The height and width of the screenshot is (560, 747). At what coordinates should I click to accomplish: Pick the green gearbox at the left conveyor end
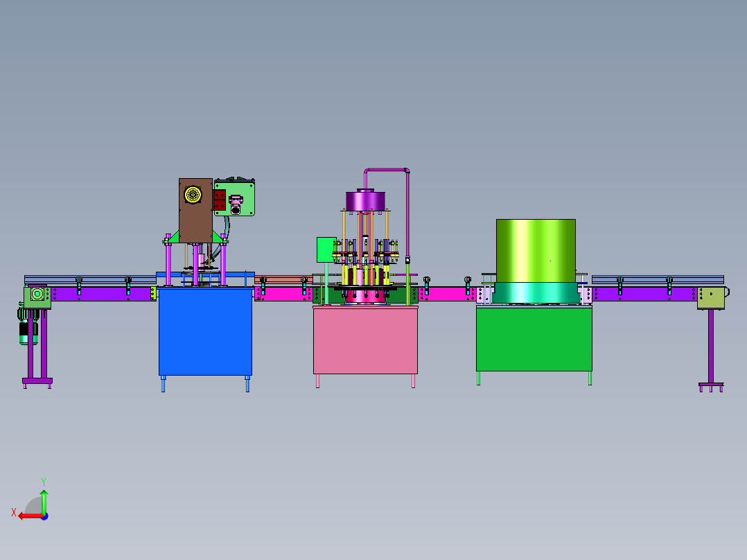tap(37, 297)
